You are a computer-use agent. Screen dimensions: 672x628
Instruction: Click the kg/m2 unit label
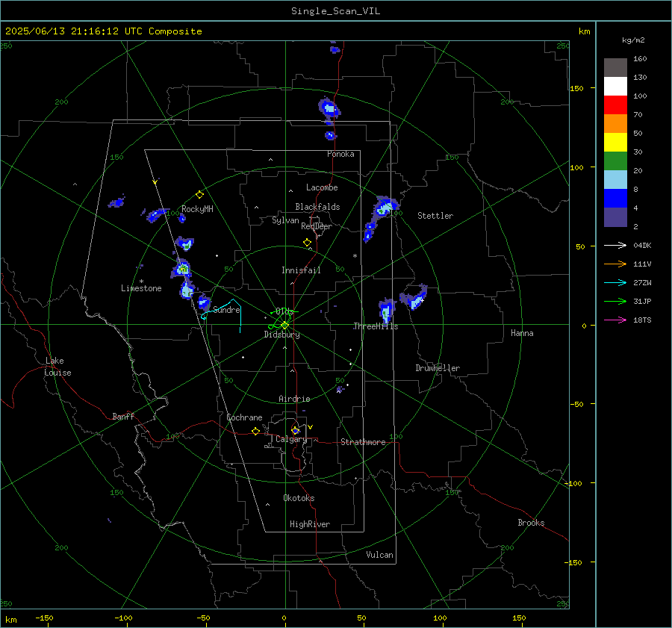pos(633,40)
